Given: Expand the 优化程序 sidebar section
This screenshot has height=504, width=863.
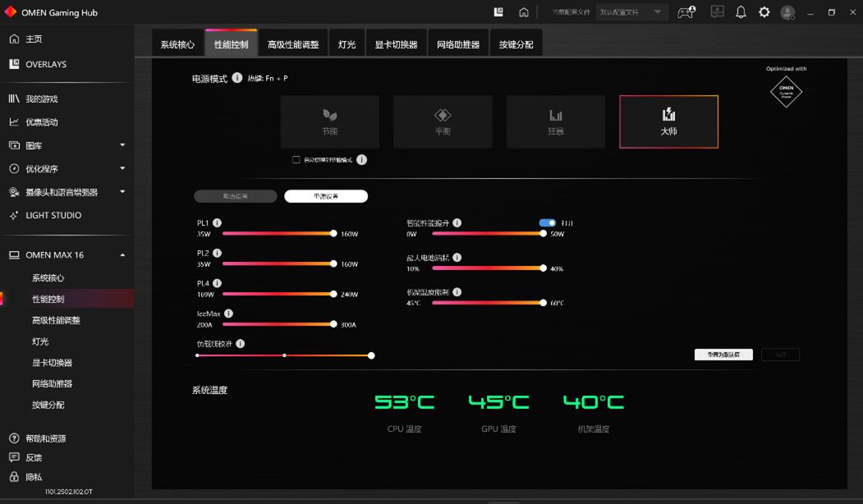Looking at the screenshot, I should [122, 168].
